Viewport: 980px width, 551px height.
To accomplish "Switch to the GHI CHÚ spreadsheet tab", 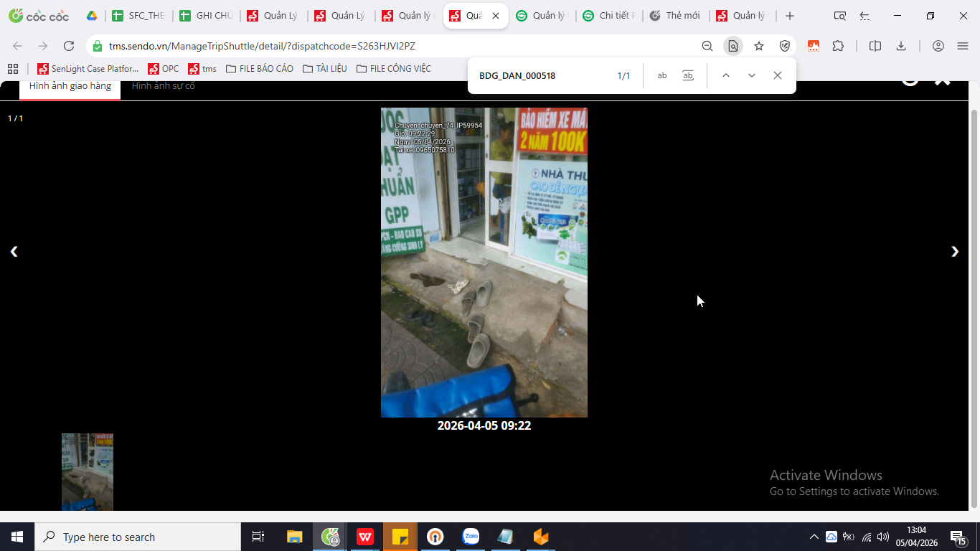I will click(206, 16).
